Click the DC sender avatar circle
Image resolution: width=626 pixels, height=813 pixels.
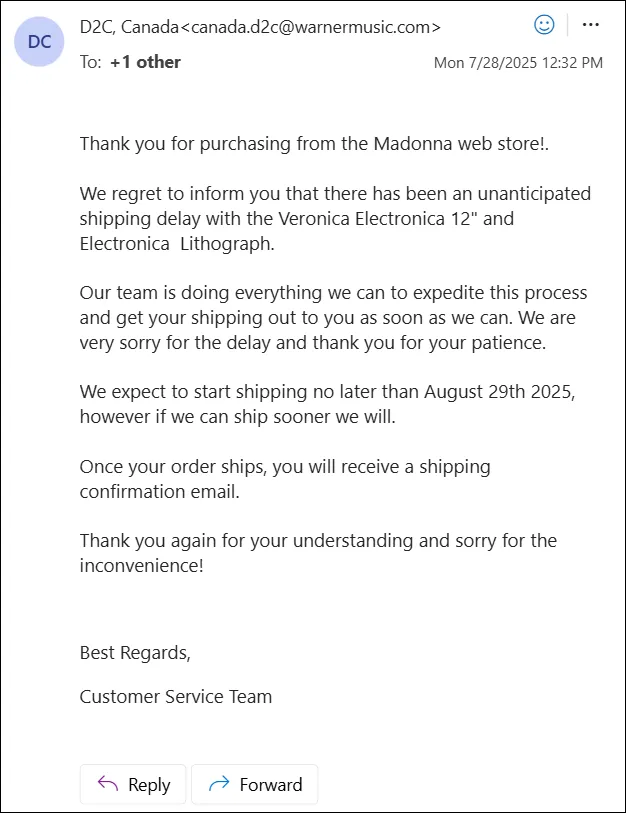39,41
